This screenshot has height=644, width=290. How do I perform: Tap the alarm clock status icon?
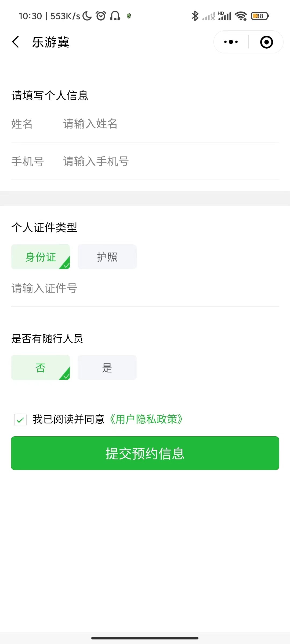coord(101,16)
